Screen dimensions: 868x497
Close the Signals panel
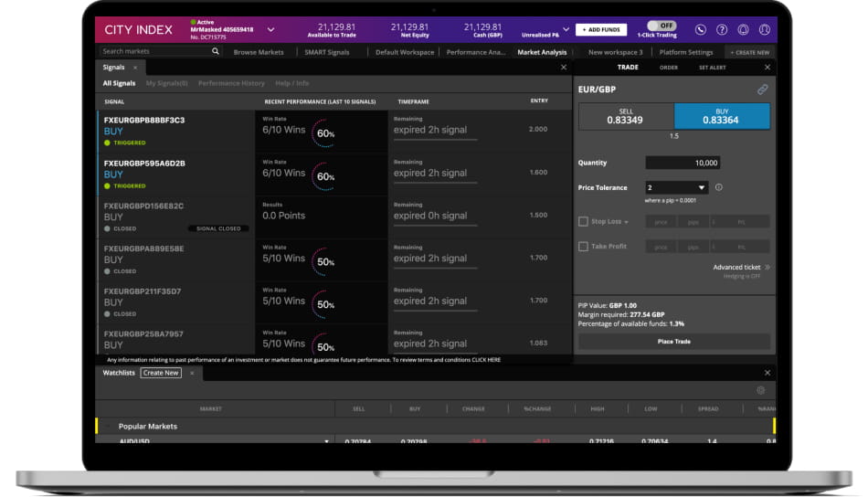564,68
